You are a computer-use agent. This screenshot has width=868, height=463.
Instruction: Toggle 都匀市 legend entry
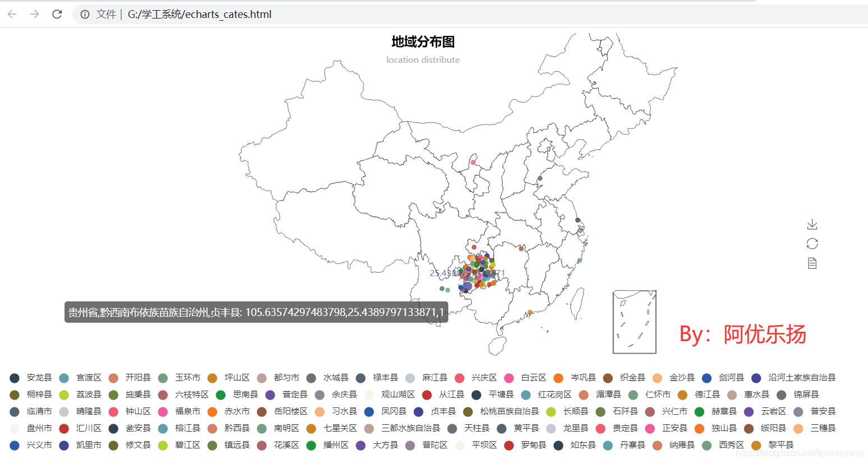click(278, 378)
